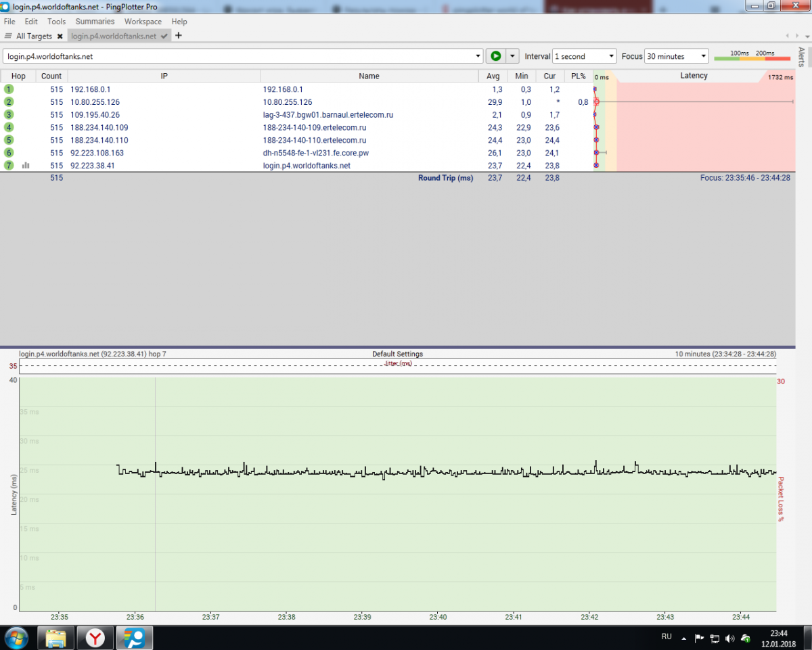Viewport: 812px width, 650px height.
Task: Expand the target address history dropdown arrow
Action: 478,56
